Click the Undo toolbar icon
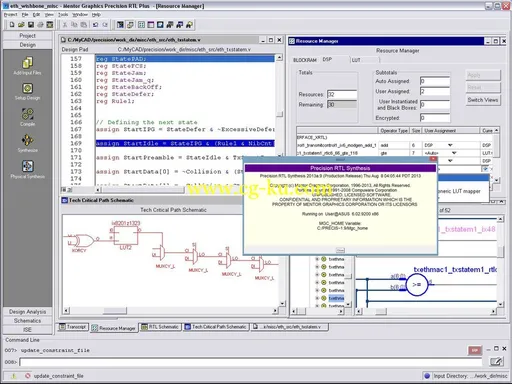Image resolution: width=512 pixels, height=384 pixels. [x=95, y=25]
